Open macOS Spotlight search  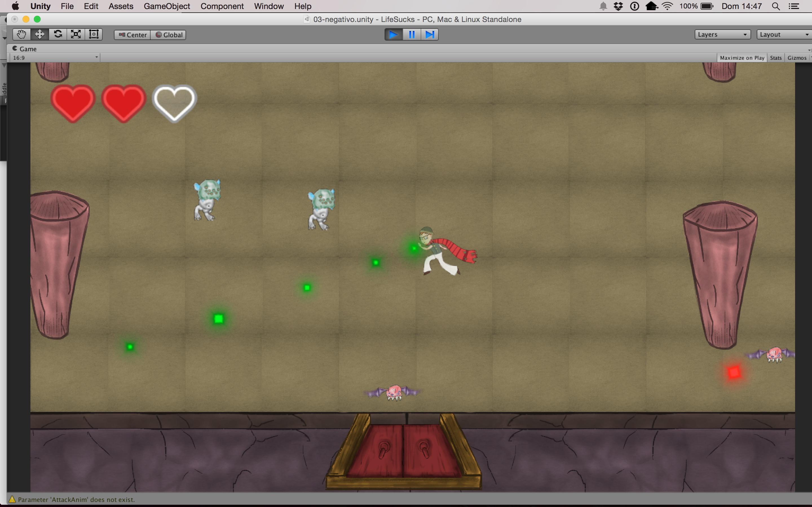[x=775, y=6]
